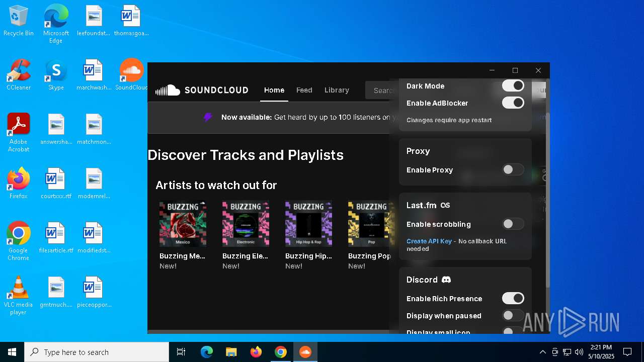644x362 pixels.
Task: Open the Create API Key link
Action: (x=429, y=241)
